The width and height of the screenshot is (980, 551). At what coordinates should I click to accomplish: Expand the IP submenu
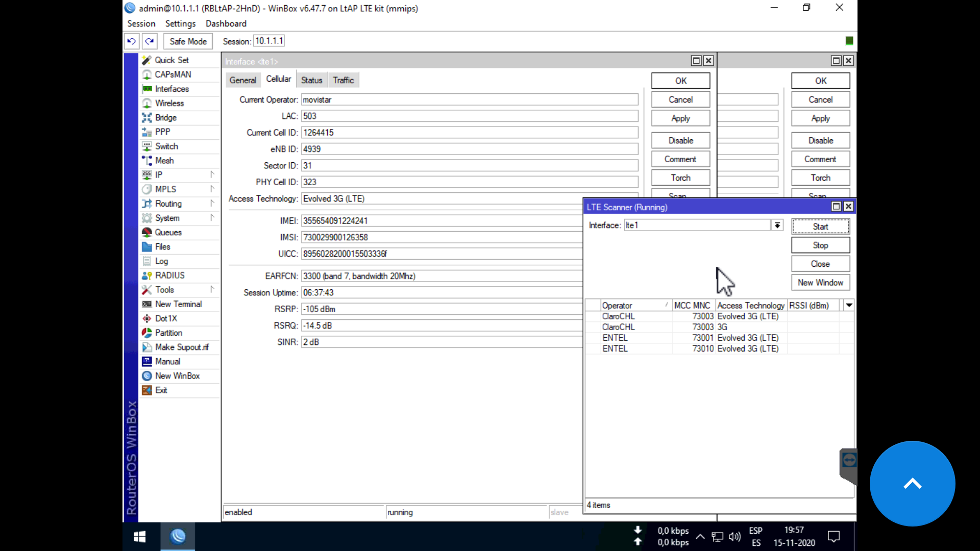coord(212,174)
